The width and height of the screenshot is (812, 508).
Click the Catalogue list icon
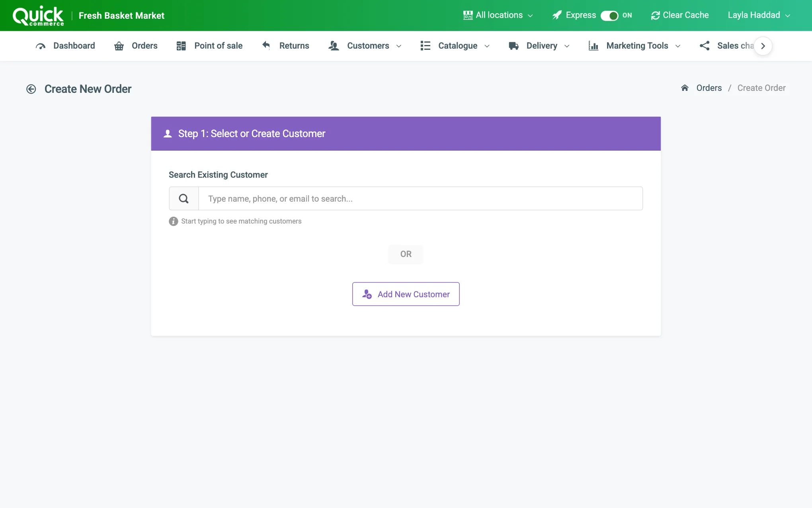(x=426, y=46)
